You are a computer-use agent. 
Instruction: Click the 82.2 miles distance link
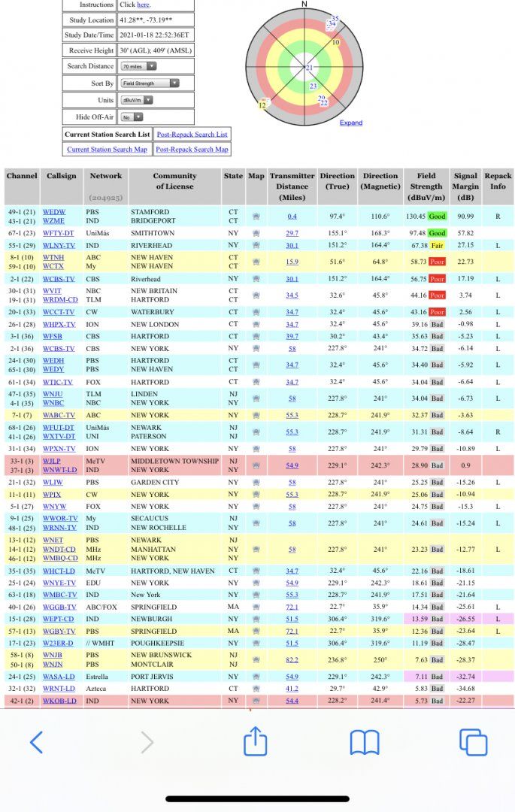pos(292,660)
